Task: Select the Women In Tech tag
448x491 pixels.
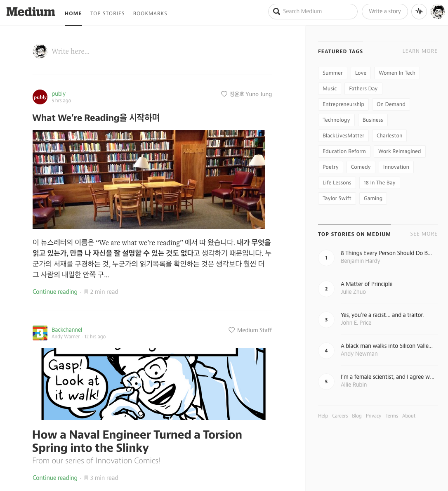Action: [397, 73]
